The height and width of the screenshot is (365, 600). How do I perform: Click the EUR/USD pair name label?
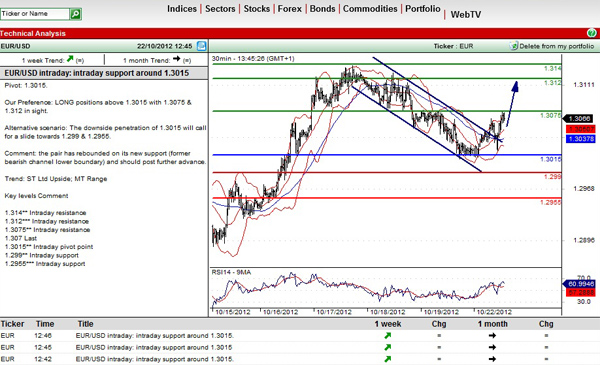click(x=15, y=46)
